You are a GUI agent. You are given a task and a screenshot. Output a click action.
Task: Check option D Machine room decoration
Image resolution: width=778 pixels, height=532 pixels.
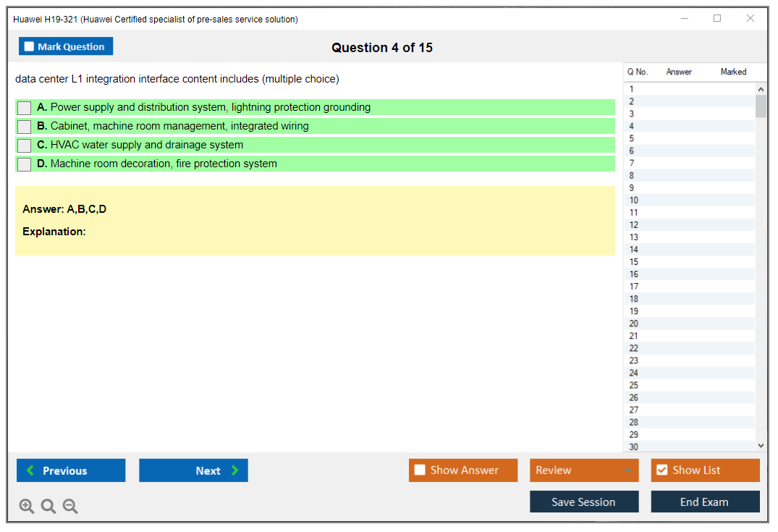(x=25, y=164)
